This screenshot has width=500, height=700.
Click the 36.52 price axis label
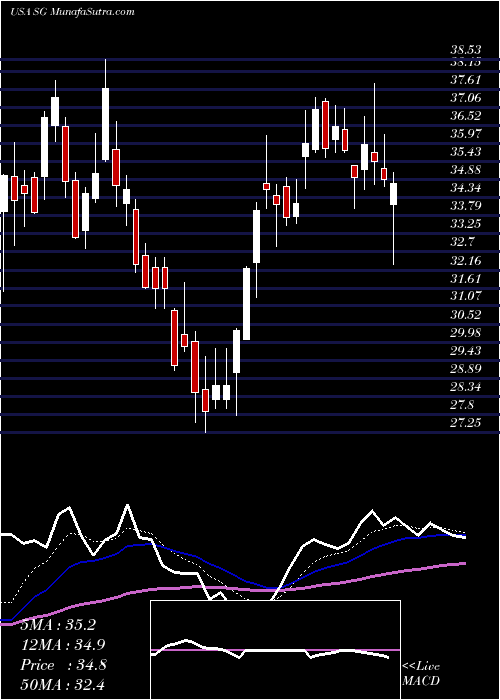[x=466, y=116]
